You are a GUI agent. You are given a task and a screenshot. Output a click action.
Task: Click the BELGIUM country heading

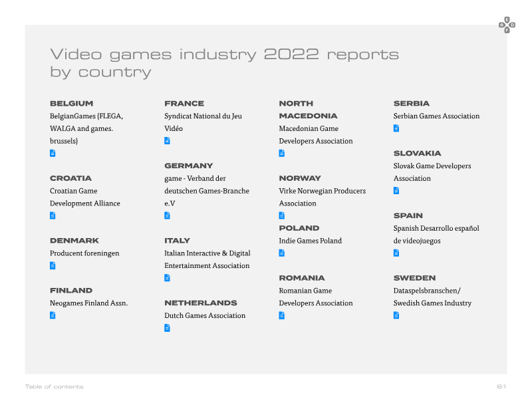pyautogui.click(x=72, y=104)
